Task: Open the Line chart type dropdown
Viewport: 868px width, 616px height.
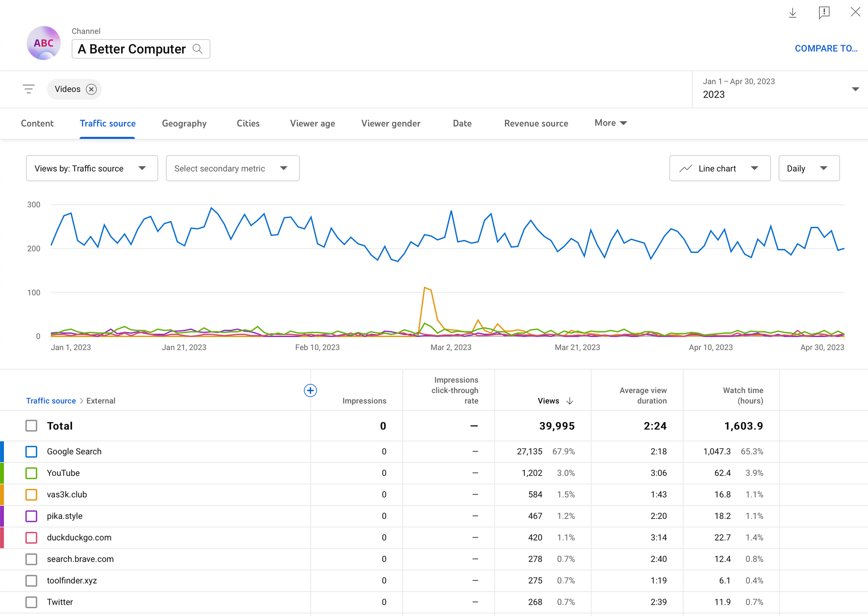Action: coord(720,168)
